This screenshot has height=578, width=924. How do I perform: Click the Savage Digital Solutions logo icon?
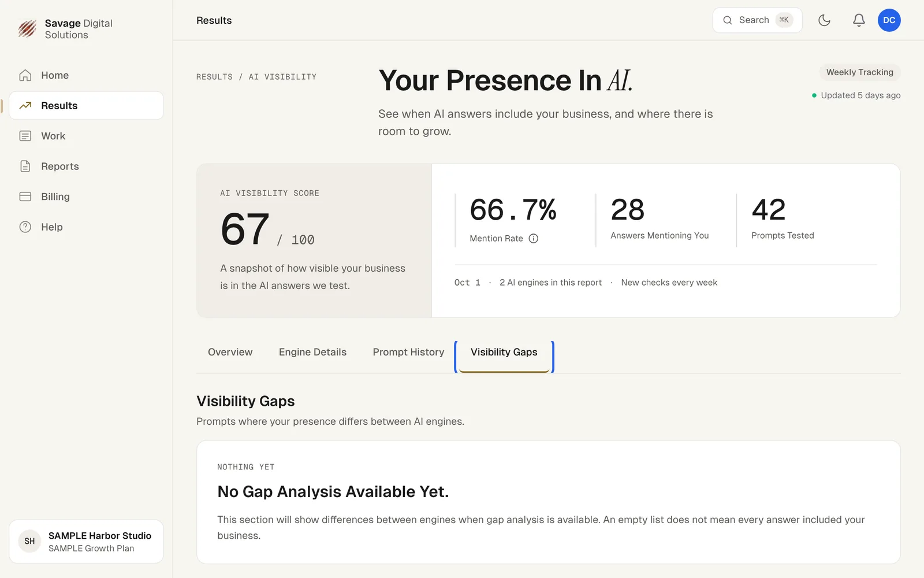click(27, 28)
